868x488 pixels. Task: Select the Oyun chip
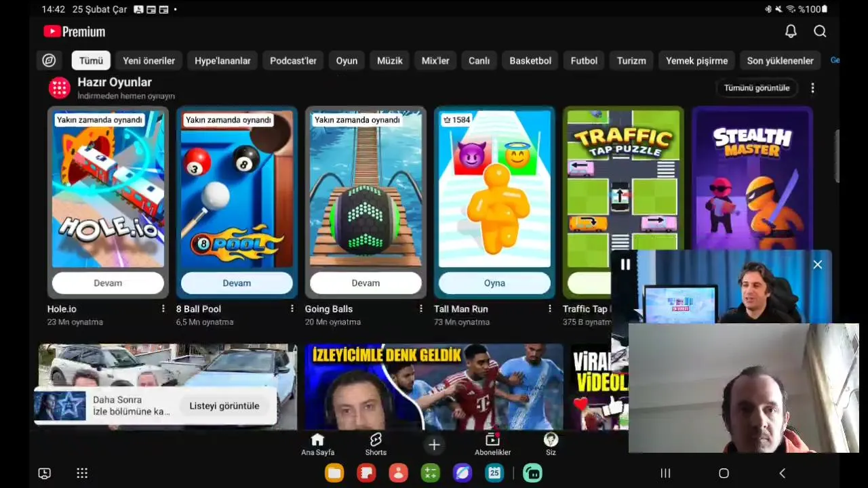[347, 60]
